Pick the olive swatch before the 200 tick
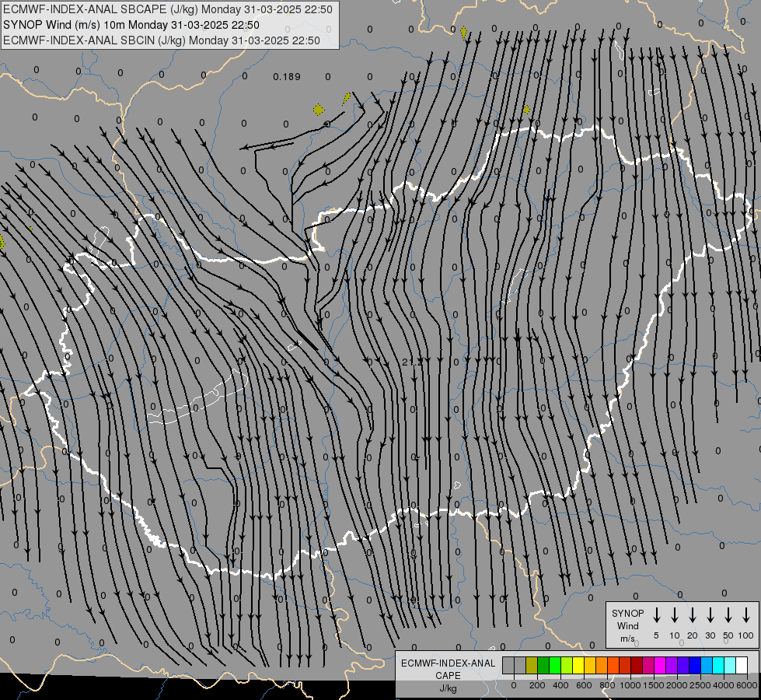The image size is (761, 700). 532,665
